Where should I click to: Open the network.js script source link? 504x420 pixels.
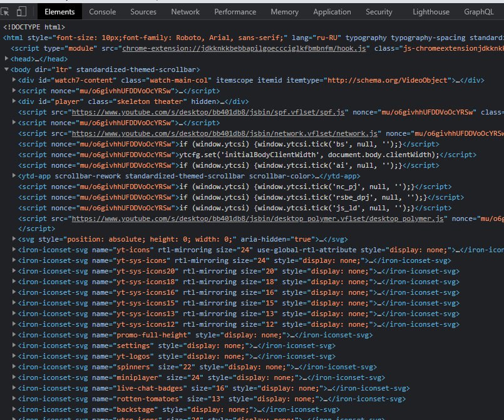click(224, 133)
